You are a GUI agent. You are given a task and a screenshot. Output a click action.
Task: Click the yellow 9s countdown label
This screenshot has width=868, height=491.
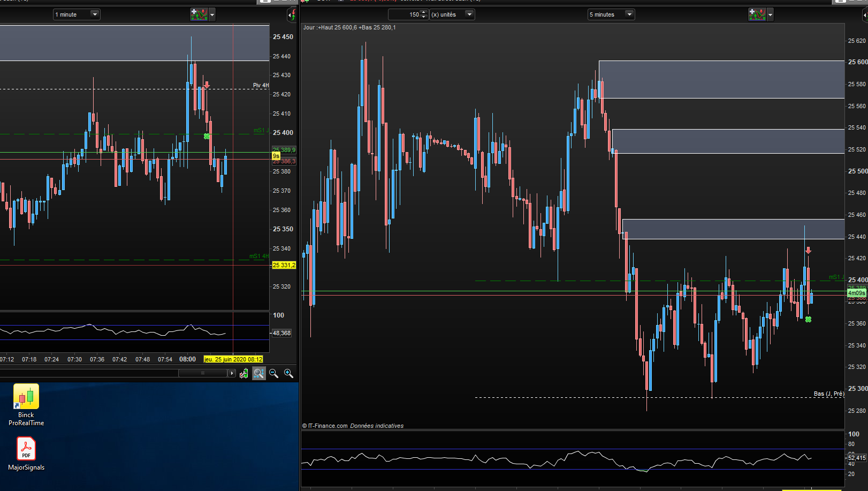276,156
